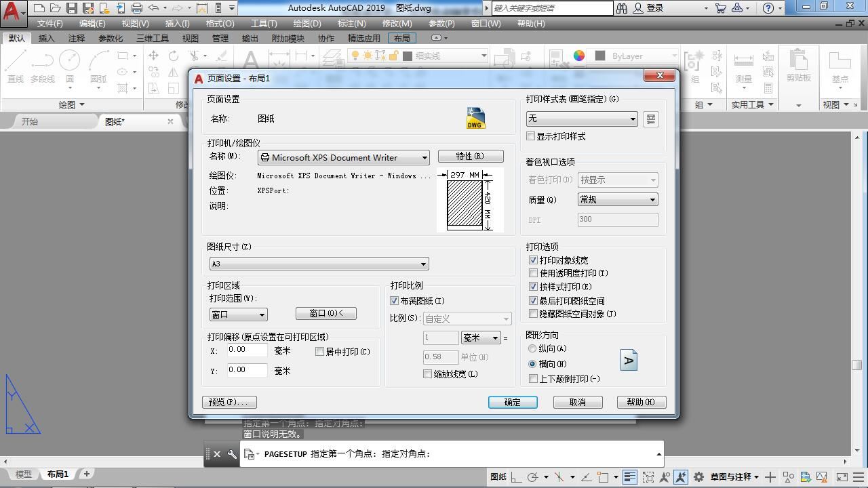Uncheck 布满图纸 checkbox
This screenshot has width=868, height=488.
395,301
